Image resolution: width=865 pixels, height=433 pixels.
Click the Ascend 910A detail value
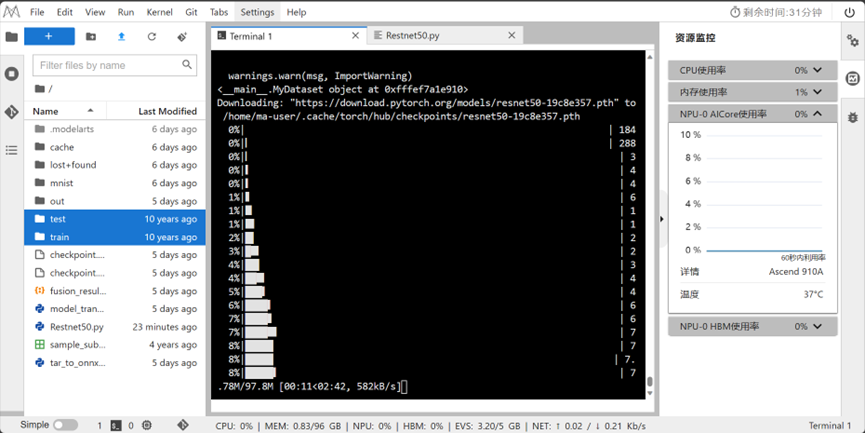pos(795,271)
